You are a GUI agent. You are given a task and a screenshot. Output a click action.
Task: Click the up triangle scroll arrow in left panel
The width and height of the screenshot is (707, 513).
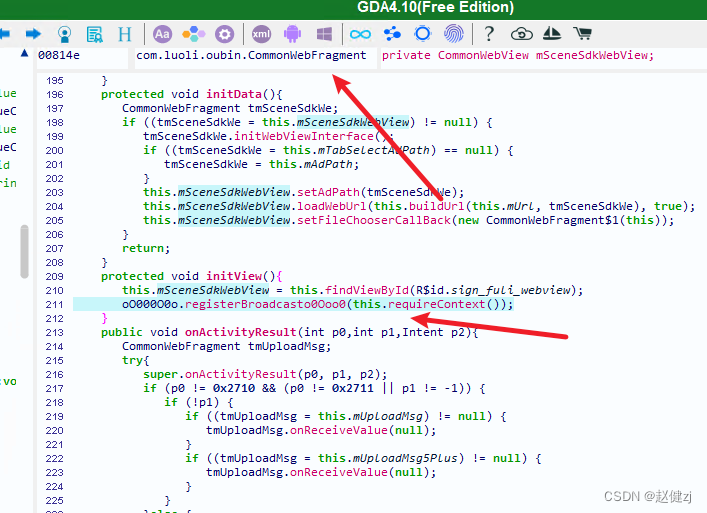click(25, 54)
